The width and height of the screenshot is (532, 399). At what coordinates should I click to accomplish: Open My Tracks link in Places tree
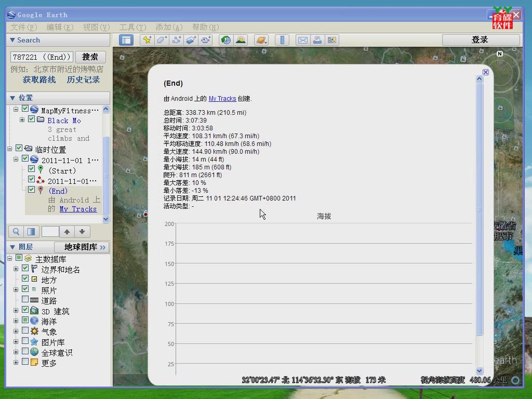[x=78, y=209]
